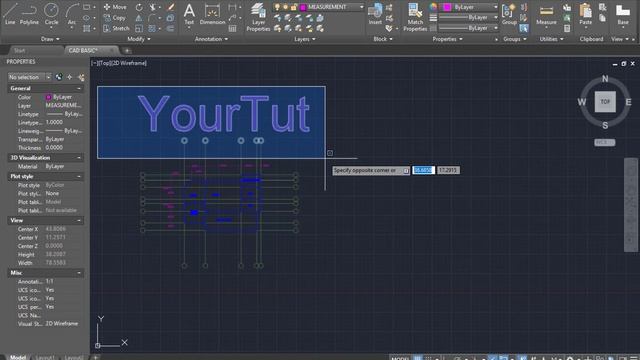Click the highlighted X coordinate input field
The image size is (640, 360).
point(423,170)
